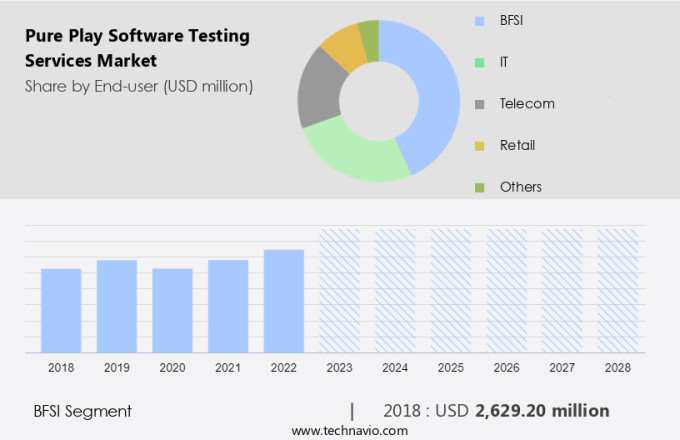Select the BFSI Segment footer label

pyautogui.click(x=82, y=411)
